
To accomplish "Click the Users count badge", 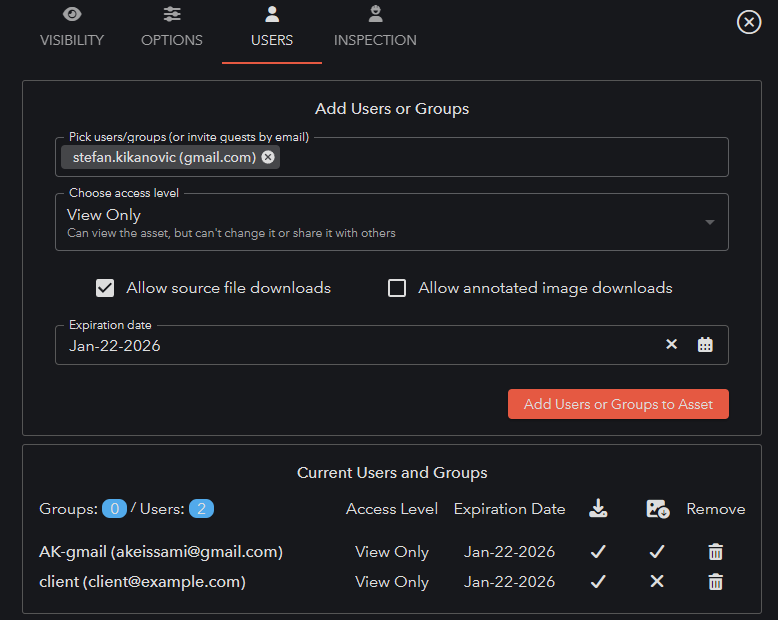I will pos(201,509).
